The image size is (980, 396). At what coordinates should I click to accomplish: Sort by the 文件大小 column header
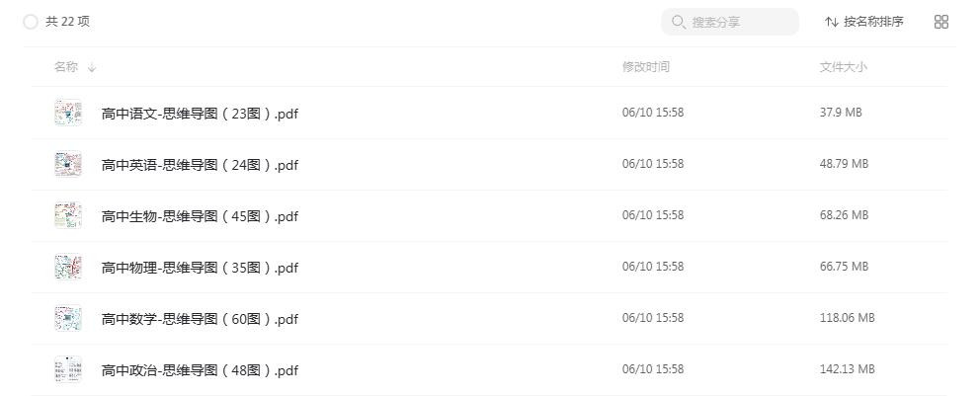click(843, 67)
